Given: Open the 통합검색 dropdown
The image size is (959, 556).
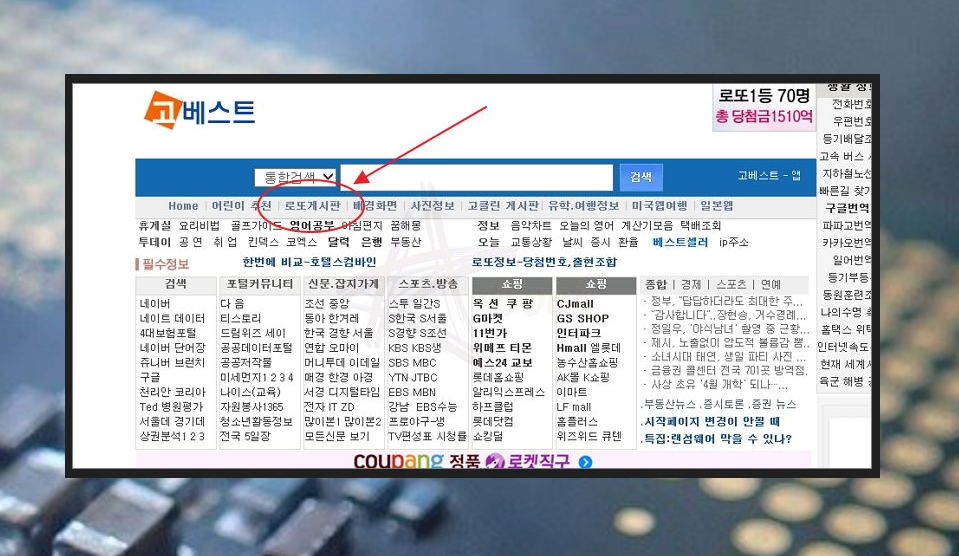Looking at the screenshot, I should pyautogui.click(x=295, y=177).
